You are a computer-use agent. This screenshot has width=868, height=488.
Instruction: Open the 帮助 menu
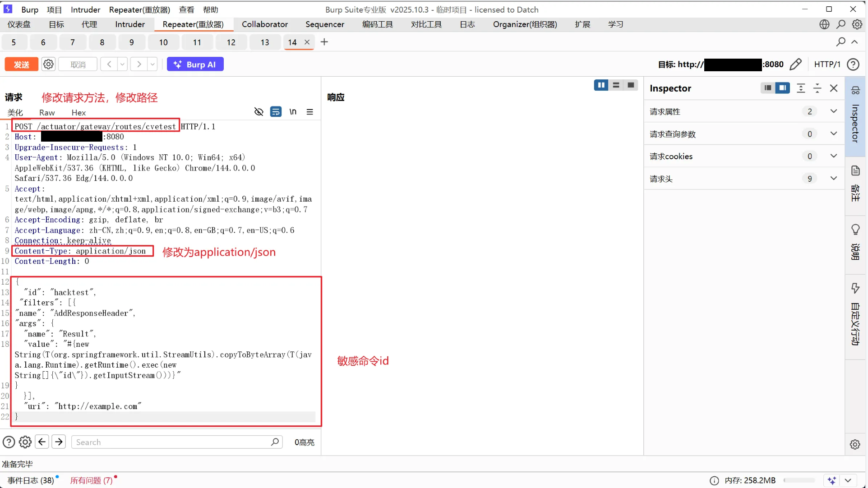(210, 9)
